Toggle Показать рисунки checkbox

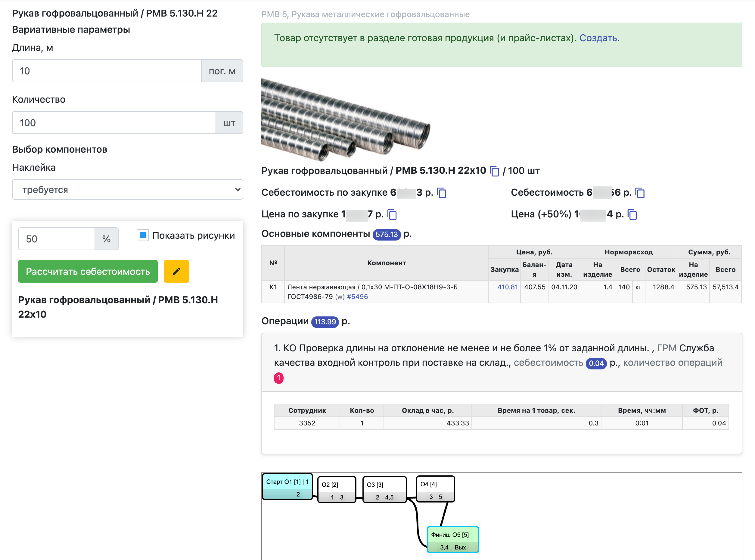click(x=143, y=235)
